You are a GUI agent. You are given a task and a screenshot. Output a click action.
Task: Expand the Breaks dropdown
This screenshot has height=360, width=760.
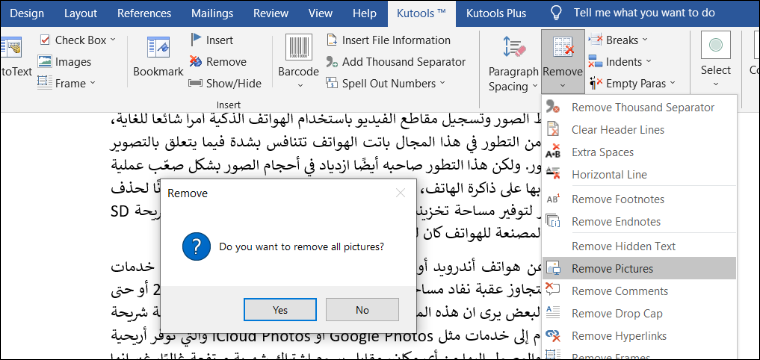[645, 40]
